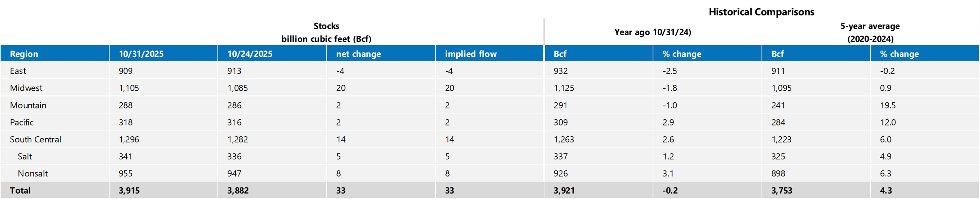Click the Pacific row label
This screenshot has width=980, height=199.
point(22,122)
